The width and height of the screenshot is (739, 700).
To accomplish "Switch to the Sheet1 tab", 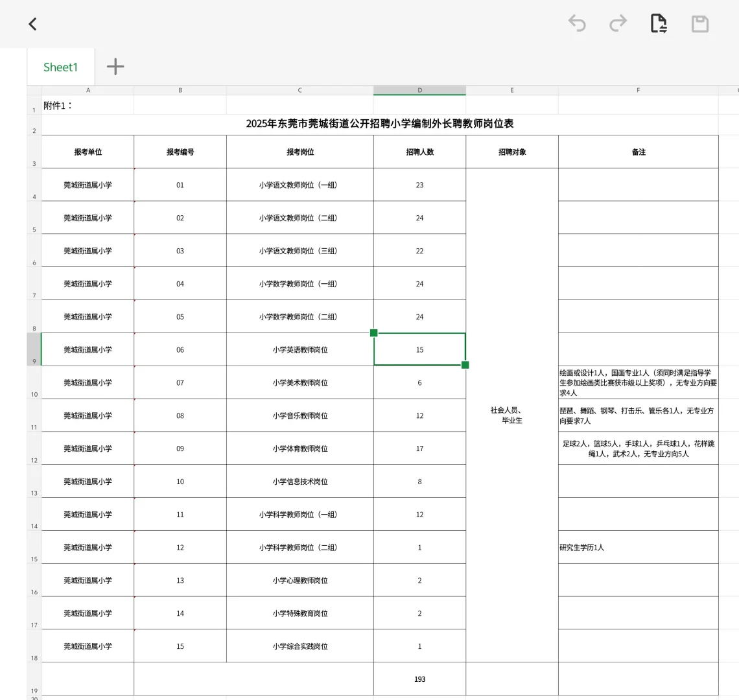I will pyautogui.click(x=60, y=67).
